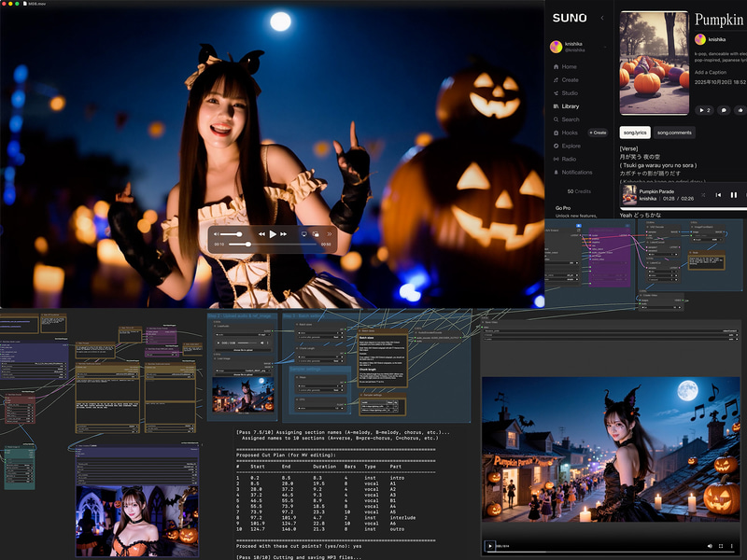Switch to the song.lyrics tab
The height and width of the screenshot is (560, 747).
[633, 133]
